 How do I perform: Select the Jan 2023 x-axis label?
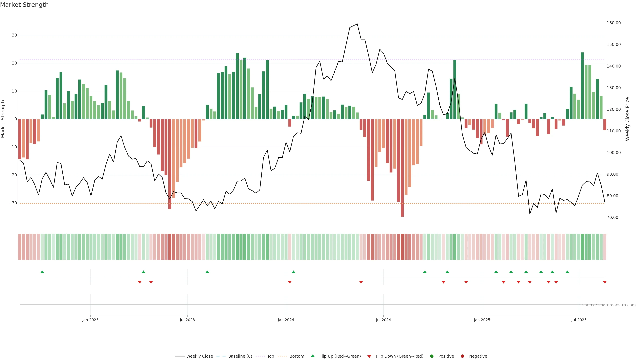(90, 320)
